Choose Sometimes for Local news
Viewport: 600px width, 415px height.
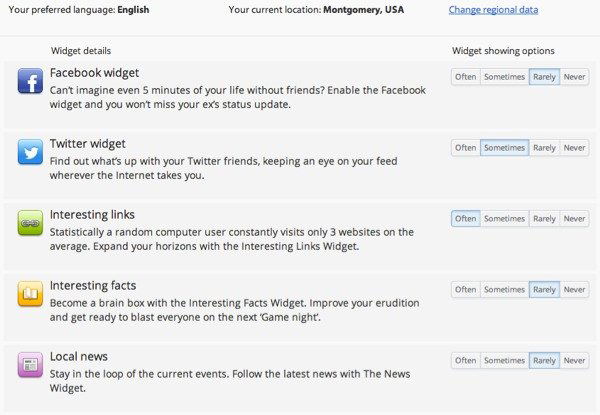504,361
